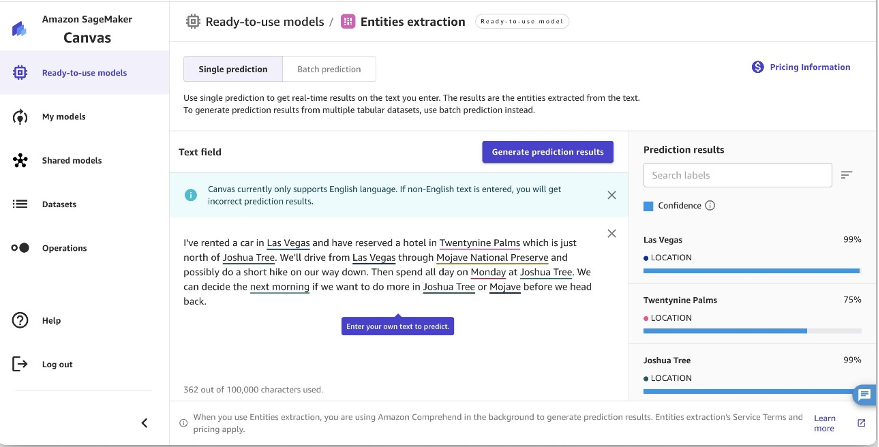Open the Pricing Information link
879x447 pixels.
click(x=801, y=67)
